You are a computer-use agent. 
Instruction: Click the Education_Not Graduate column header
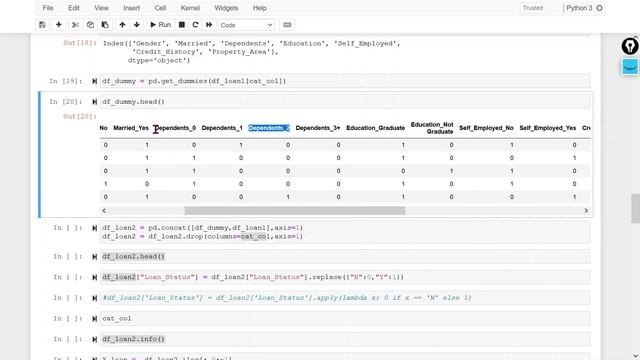(432, 128)
